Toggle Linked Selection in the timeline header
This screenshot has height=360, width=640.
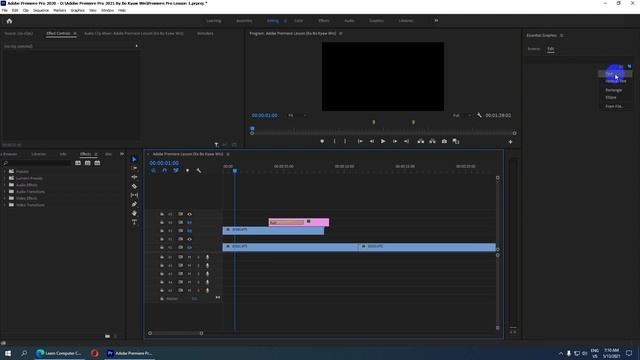(176, 171)
